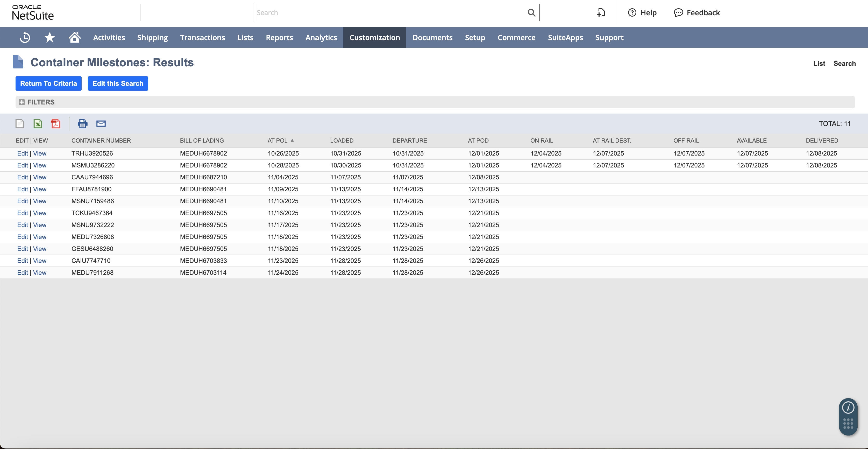This screenshot has width=868, height=449.
Task: Open the Create New record icon
Action: [x=601, y=12]
